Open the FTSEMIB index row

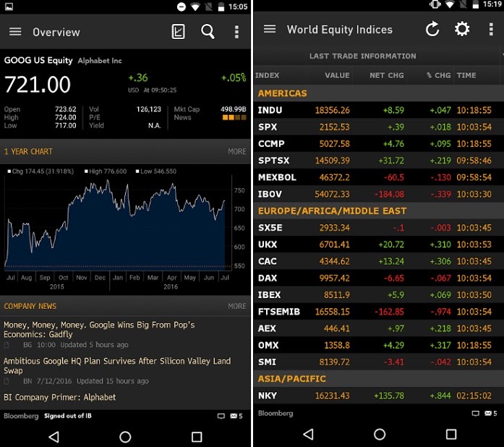(x=379, y=312)
